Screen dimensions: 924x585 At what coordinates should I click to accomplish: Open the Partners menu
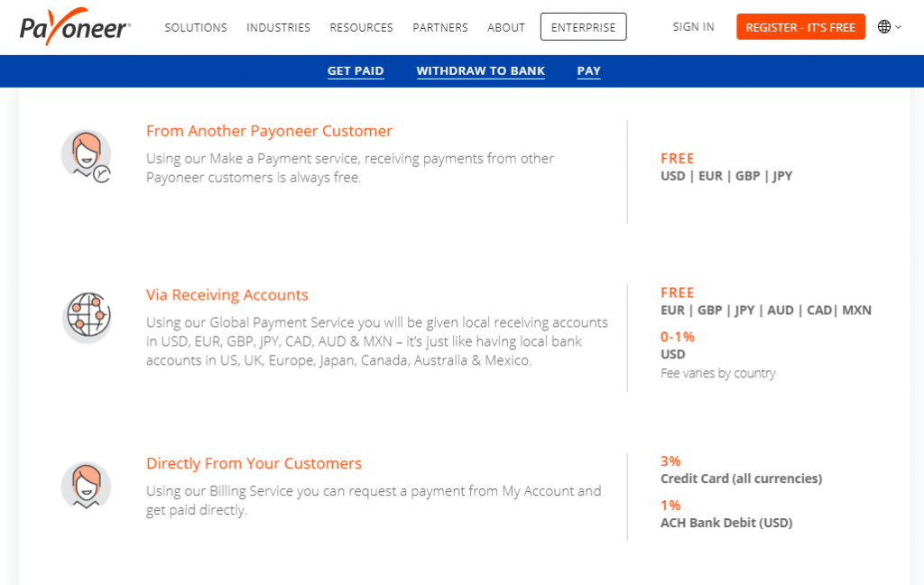(x=440, y=28)
